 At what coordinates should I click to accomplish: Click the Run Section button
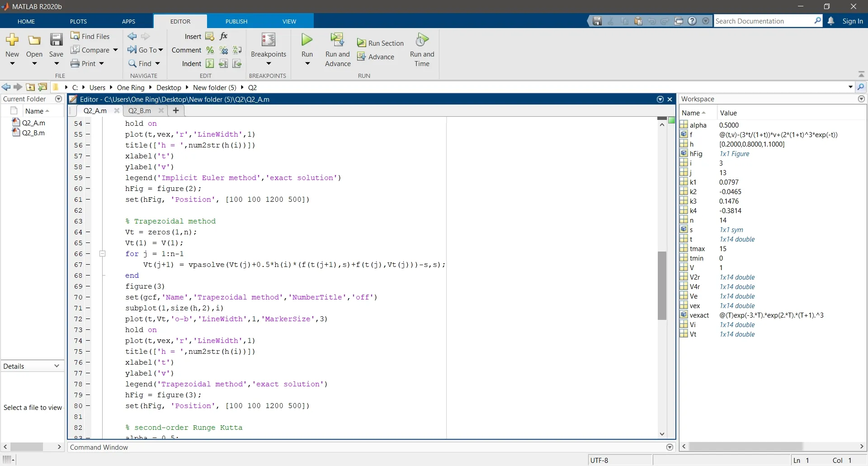pos(381,43)
